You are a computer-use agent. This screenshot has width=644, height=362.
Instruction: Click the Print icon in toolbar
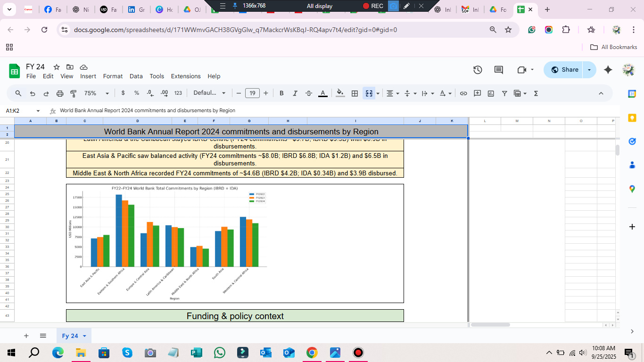(x=60, y=93)
